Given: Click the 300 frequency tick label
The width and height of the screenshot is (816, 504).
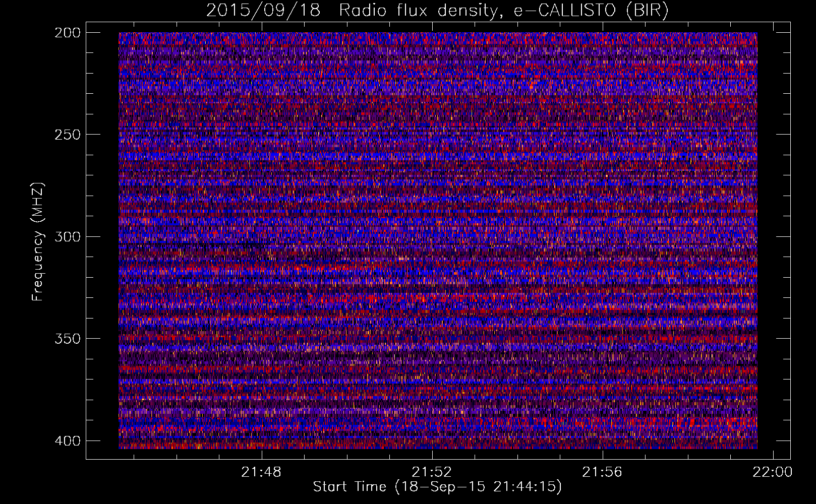Looking at the screenshot, I should click(67, 237).
